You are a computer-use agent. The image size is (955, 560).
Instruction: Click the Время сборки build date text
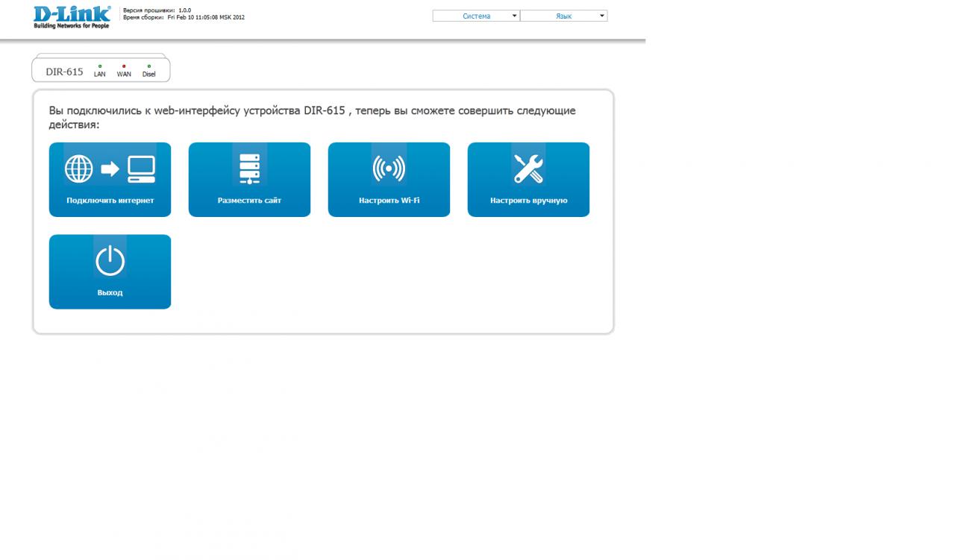[x=184, y=17]
